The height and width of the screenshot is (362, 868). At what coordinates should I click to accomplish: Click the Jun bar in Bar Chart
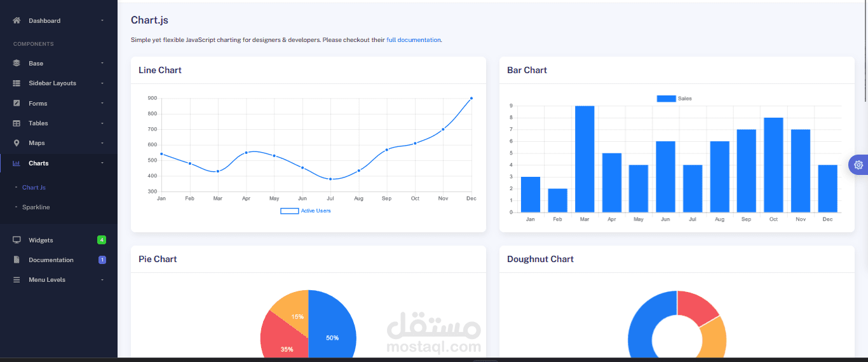coord(665,177)
